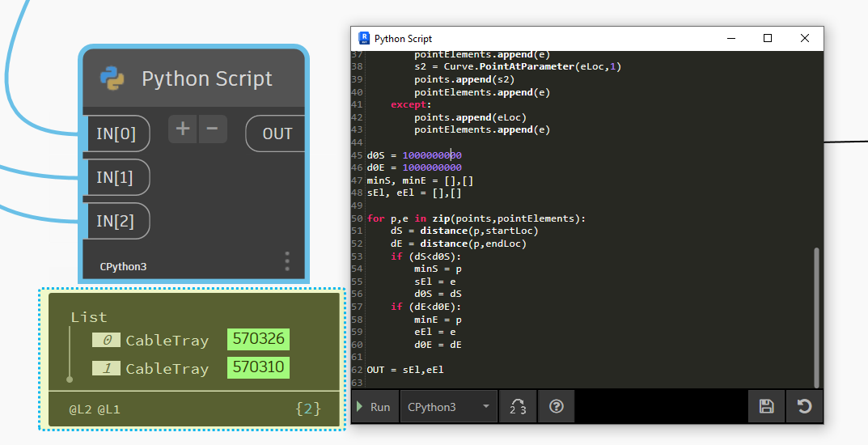Open the CPython3 engine dropdown

(x=449, y=407)
